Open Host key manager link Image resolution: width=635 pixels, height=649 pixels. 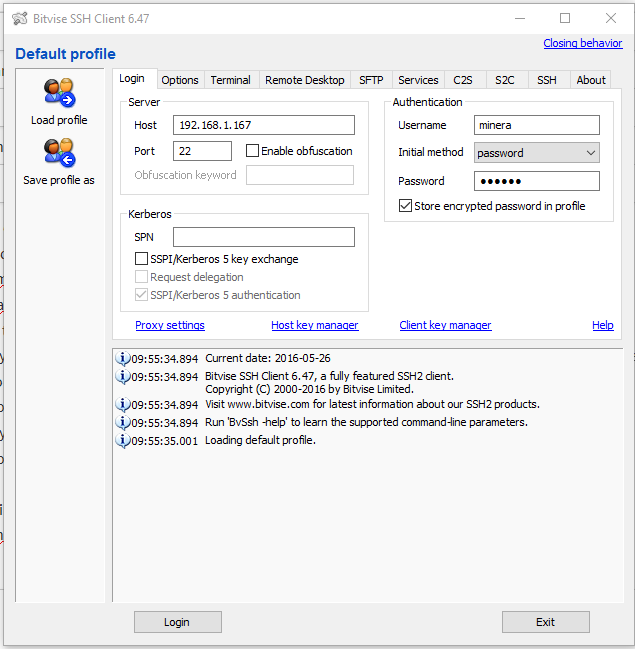[x=315, y=325]
